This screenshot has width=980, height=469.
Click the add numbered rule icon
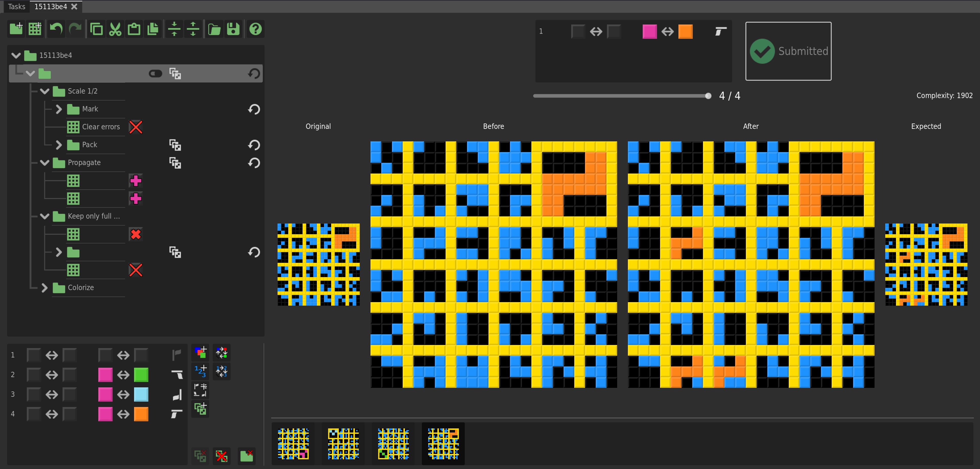tap(200, 371)
